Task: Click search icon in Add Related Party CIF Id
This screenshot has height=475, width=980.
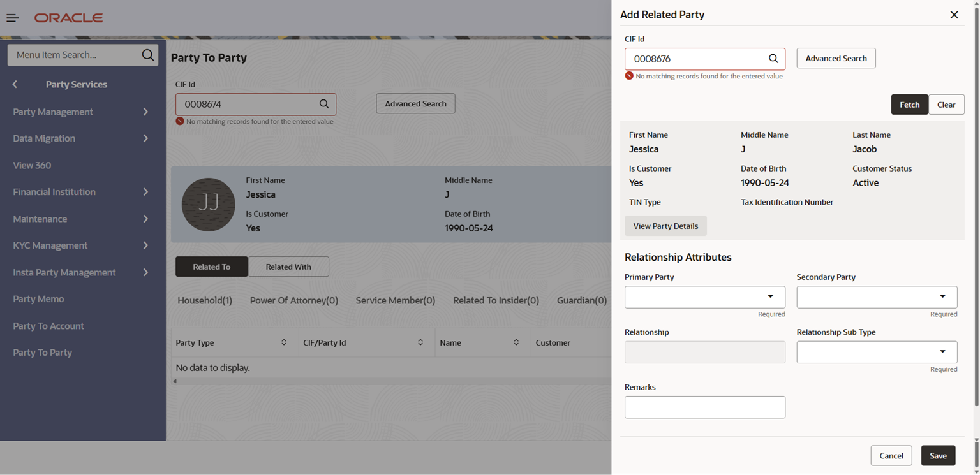Action: point(773,59)
